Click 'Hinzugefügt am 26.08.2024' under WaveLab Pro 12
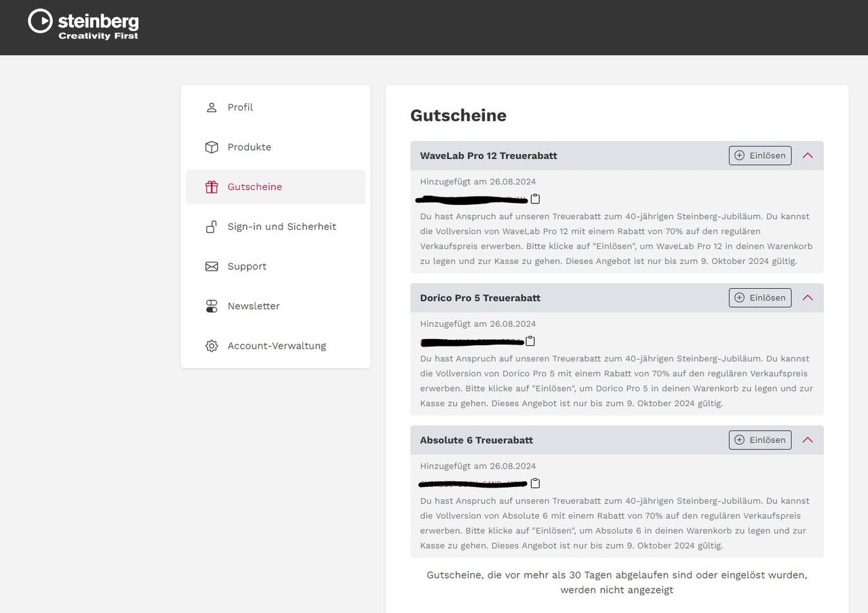The width and height of the screenshot is (868, 613). click(478, 182)
